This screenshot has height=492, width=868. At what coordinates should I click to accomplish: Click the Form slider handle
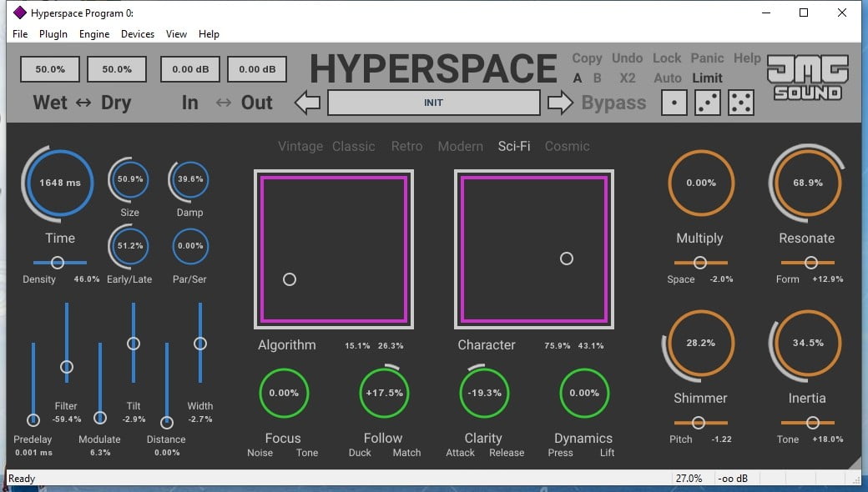[811, 263]
